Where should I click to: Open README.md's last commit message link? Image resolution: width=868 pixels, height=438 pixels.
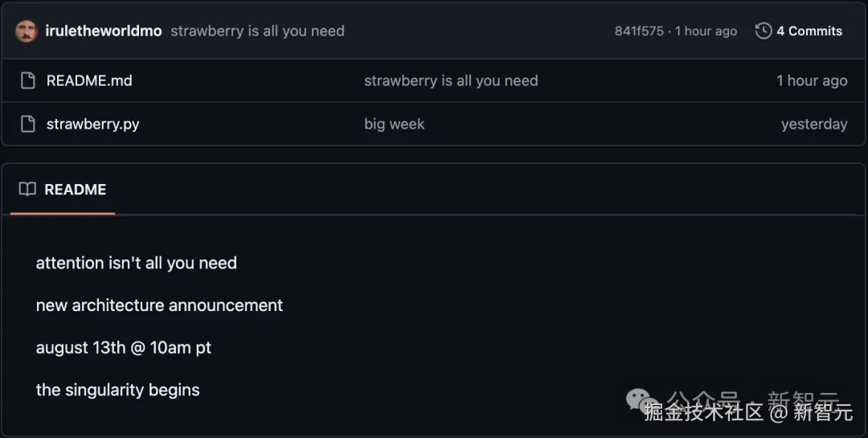point(451,80)
